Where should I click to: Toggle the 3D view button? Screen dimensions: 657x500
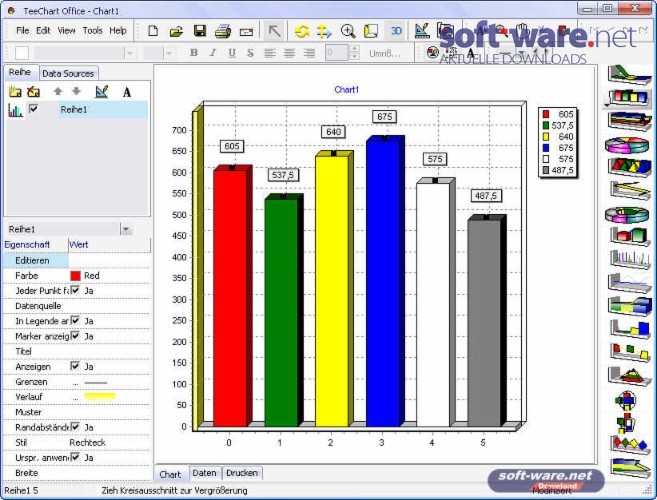click(x=396, y=31)
